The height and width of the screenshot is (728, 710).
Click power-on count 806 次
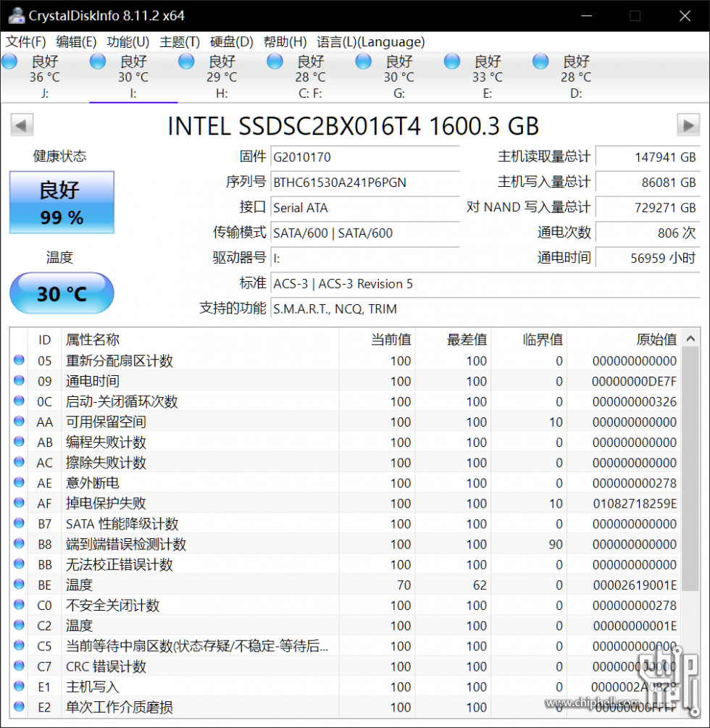[648, 233]
